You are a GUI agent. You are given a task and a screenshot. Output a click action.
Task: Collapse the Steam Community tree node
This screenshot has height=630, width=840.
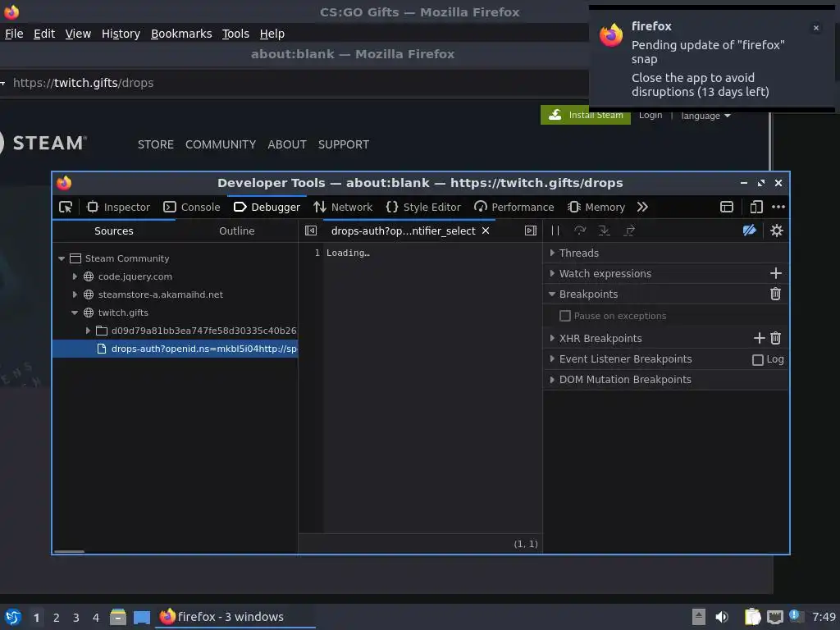[x=62, y=258]
